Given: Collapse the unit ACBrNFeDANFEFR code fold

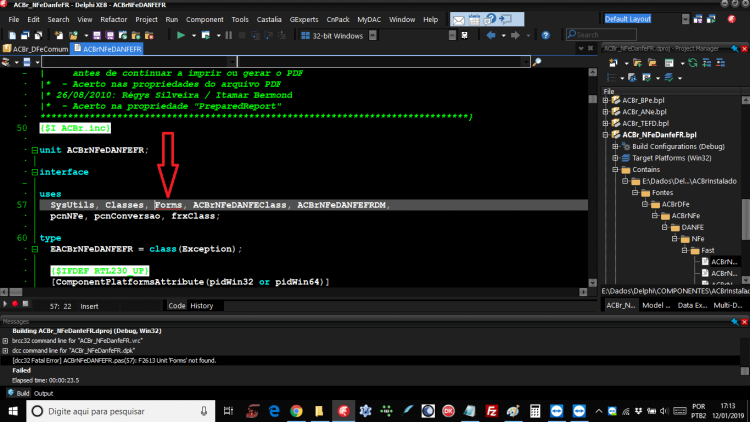Looking at the screenshot, I should (x=34, y=150).
